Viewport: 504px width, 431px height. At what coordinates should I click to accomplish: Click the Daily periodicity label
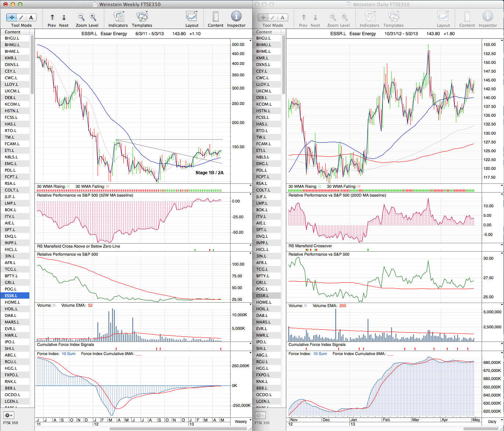(492, 421)
